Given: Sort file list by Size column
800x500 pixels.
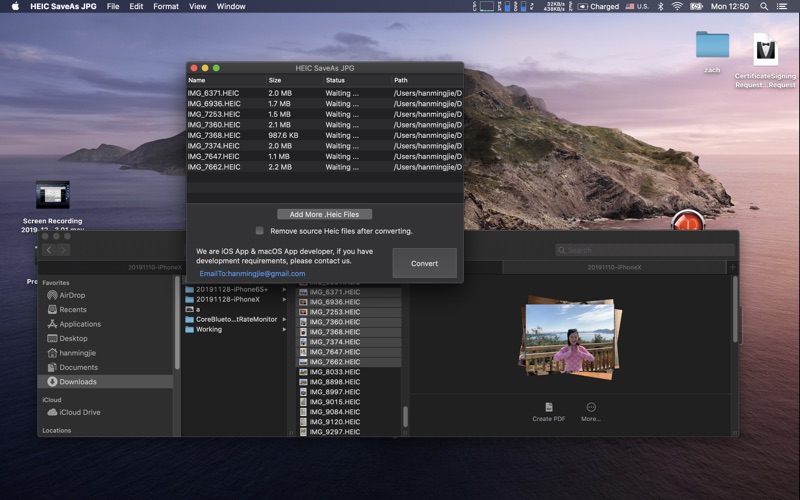Looking at the screenshot, I should click(x=295, y=80).
